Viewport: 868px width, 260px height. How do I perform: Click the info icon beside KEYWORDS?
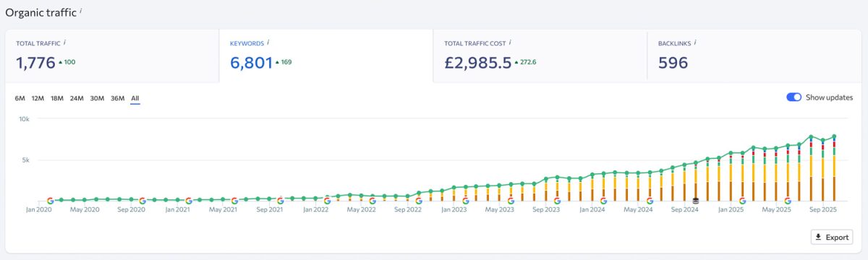[268, 43]
